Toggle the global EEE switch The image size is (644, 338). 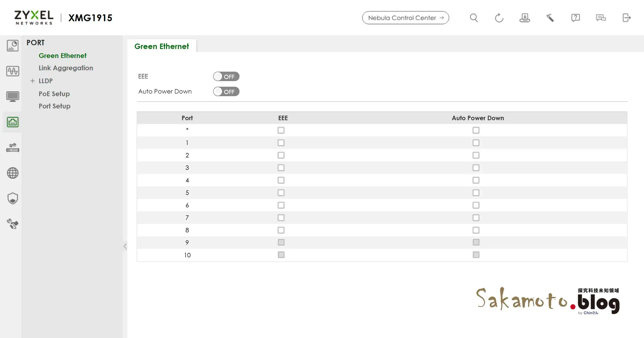(x=226, y=76)
